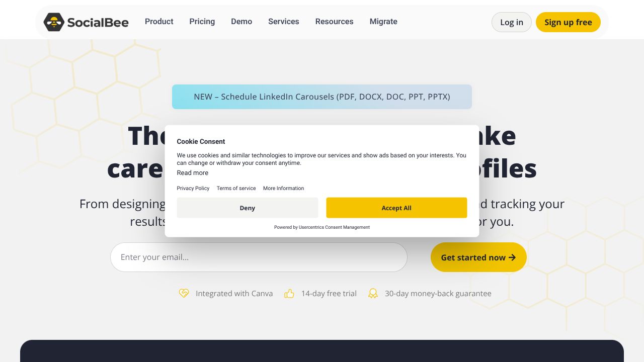The width and height of the screenshot is (644, 362).
Task: Select the Pricing nav item
Action: point(202,22)
